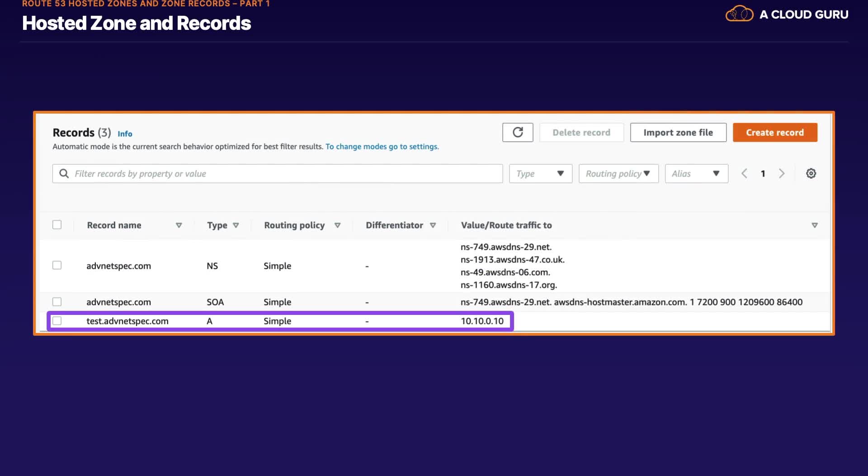Screen dimensions: 868x476
Task: Select the test.advnetspec.com A record checkbox
Action: (57, 321)
